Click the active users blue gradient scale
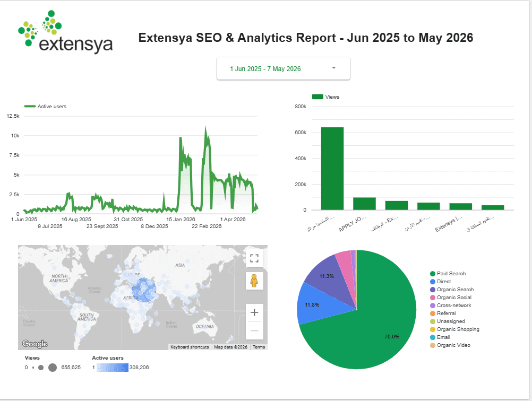Viewport: 532px width, 401px height. tap(113, 368)
